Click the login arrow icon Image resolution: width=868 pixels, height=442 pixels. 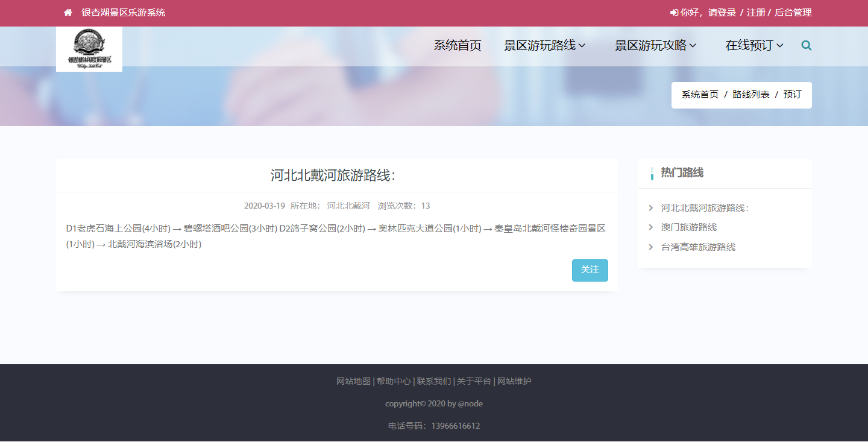click(x=674, y=13)
